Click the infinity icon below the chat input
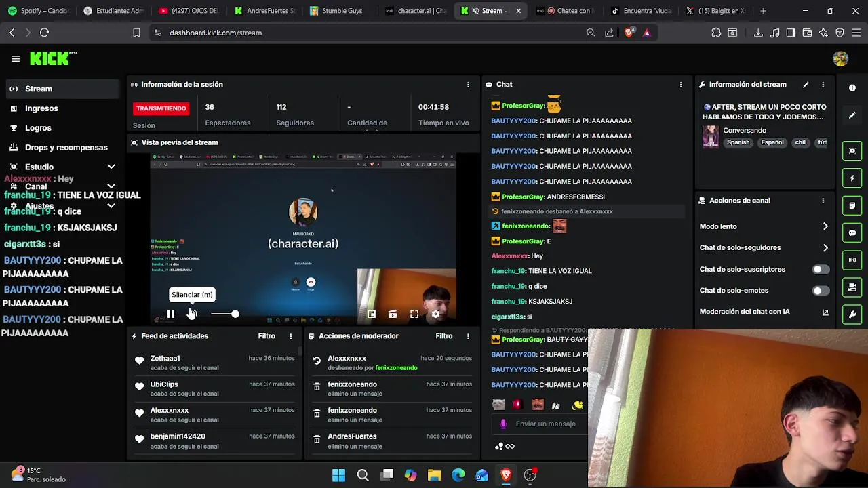Screen dimensions: 868x488 pyautogui.click(x=510, y=446)
